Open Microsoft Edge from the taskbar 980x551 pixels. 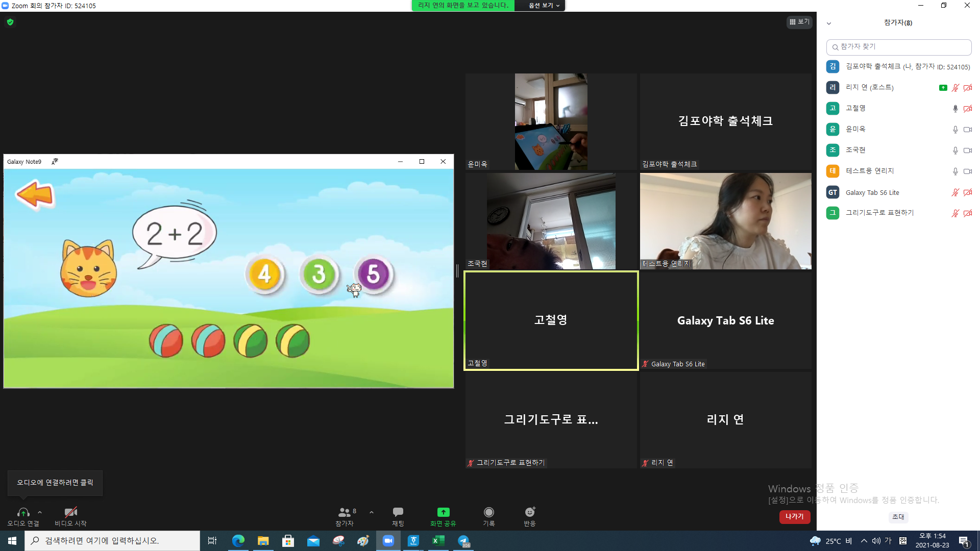pos(238,541)
